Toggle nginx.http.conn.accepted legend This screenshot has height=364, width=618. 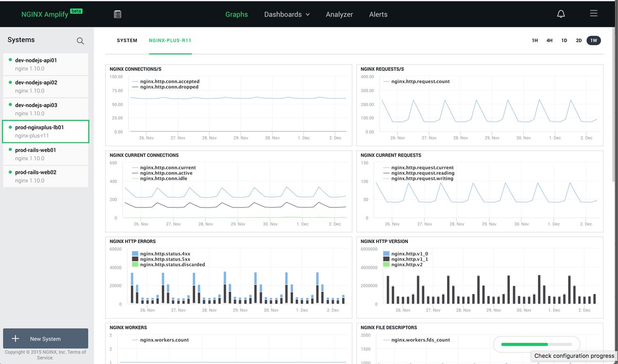coord(165,81)
